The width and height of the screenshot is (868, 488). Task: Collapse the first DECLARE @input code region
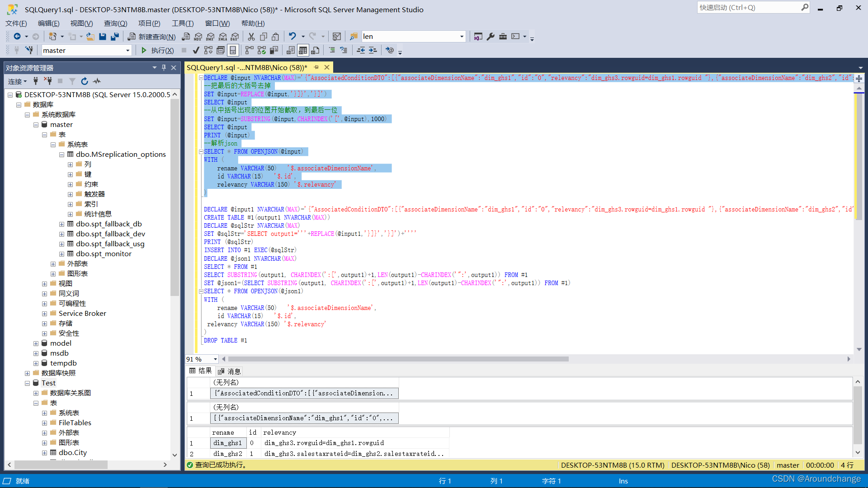[x=201, y=78]
